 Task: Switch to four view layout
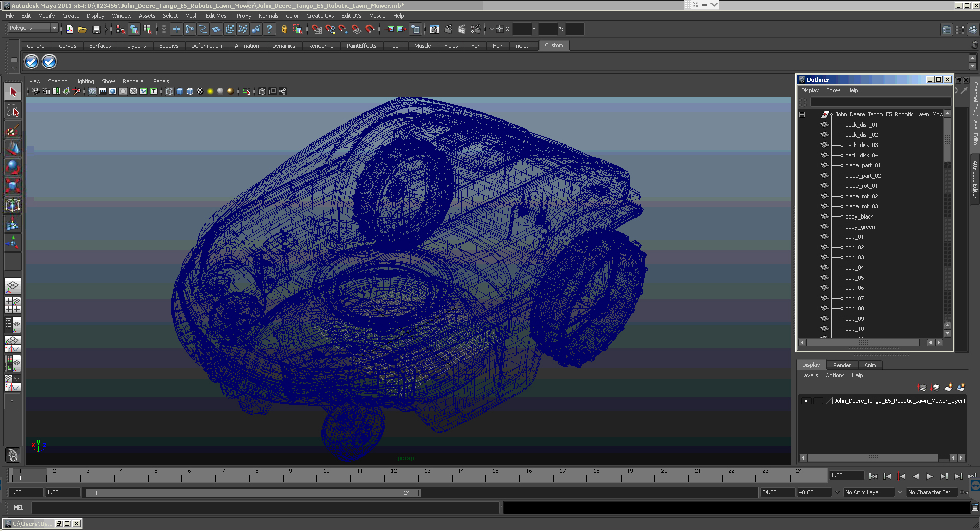(13, 305)
